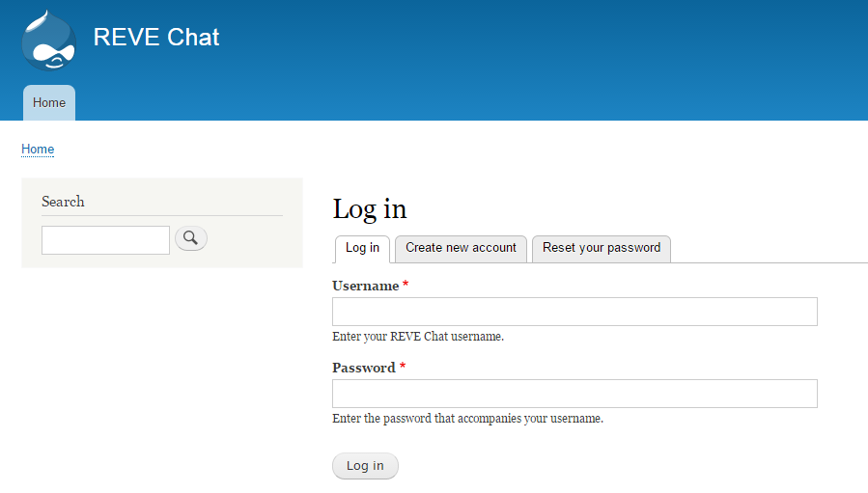Click the Search block heading
Screen dimensions: 868x493
pyautogui.click(x=63, y=202)
